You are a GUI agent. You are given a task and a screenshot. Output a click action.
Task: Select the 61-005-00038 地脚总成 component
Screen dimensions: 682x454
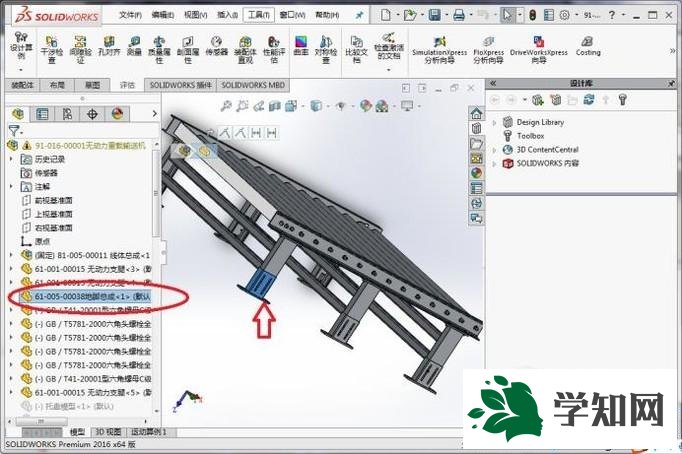tap(90, 296)
